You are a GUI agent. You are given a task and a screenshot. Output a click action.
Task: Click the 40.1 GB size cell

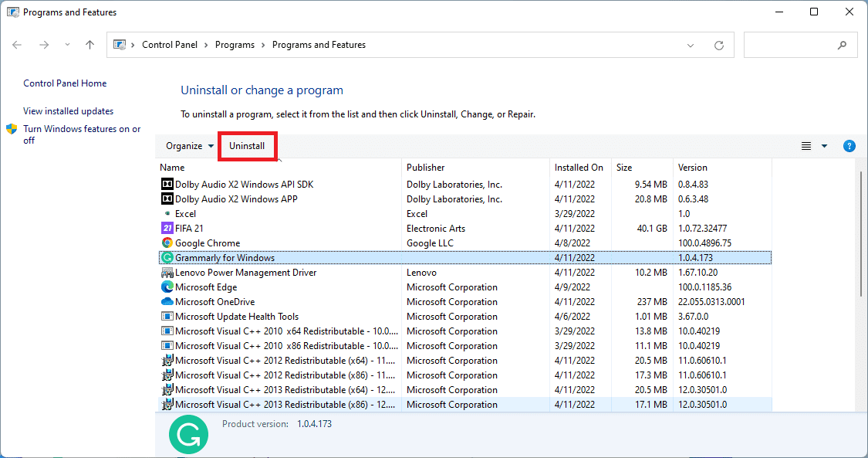click(x=652, y=228)
